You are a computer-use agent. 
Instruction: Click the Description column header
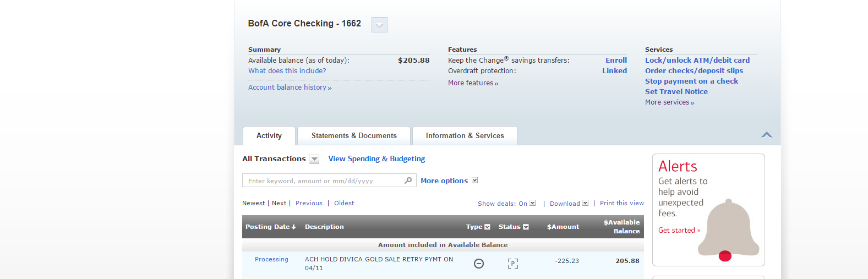(x=324, y=227)
